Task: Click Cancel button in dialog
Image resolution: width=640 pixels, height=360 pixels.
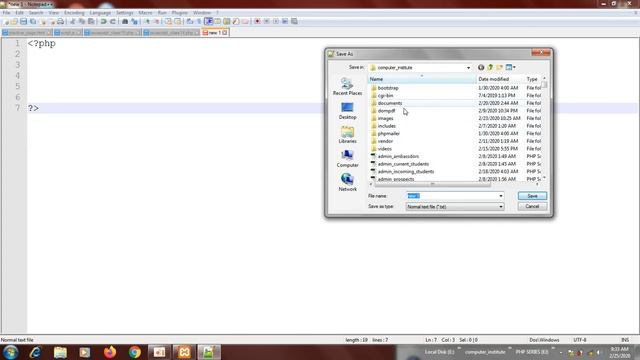Action: click(532, 207)
